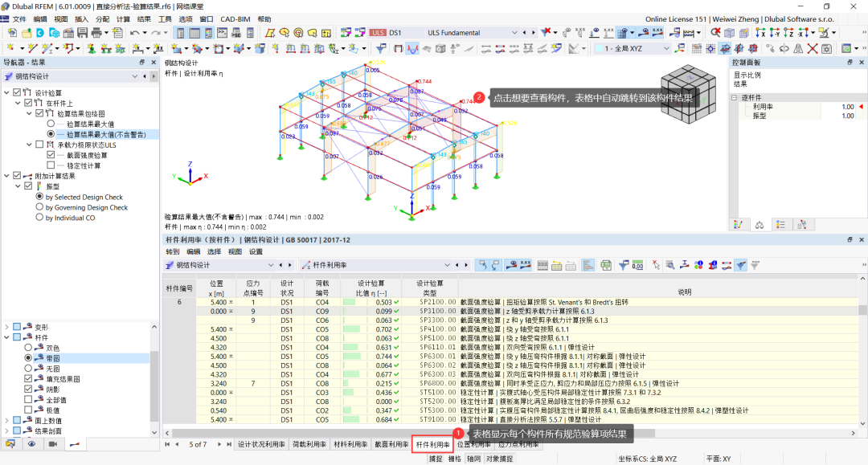868x465 pixels.
Task: Click the 0.00 decimal places icon in table toolbar
Action: coord(637,265)
